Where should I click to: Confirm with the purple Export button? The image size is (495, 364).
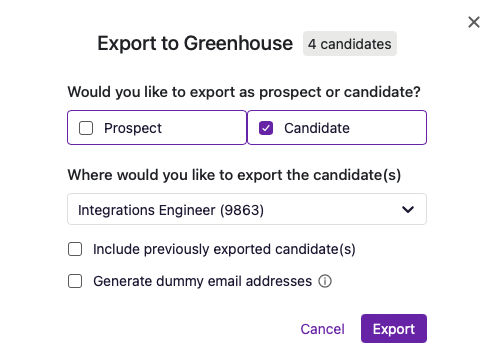[x=394, y=328]
